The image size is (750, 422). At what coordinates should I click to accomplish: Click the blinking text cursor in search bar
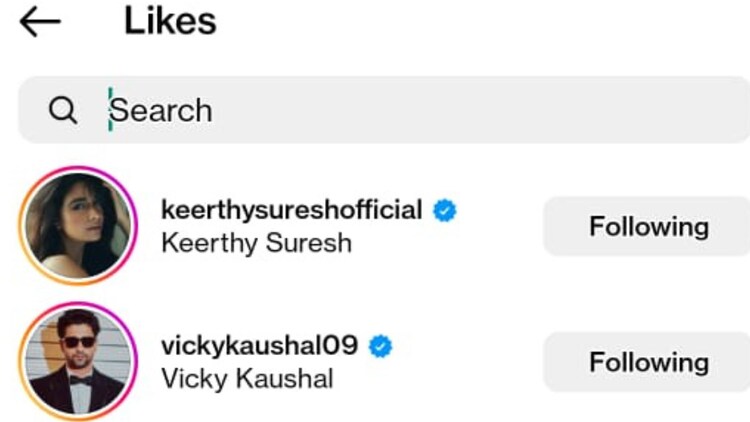110,110
